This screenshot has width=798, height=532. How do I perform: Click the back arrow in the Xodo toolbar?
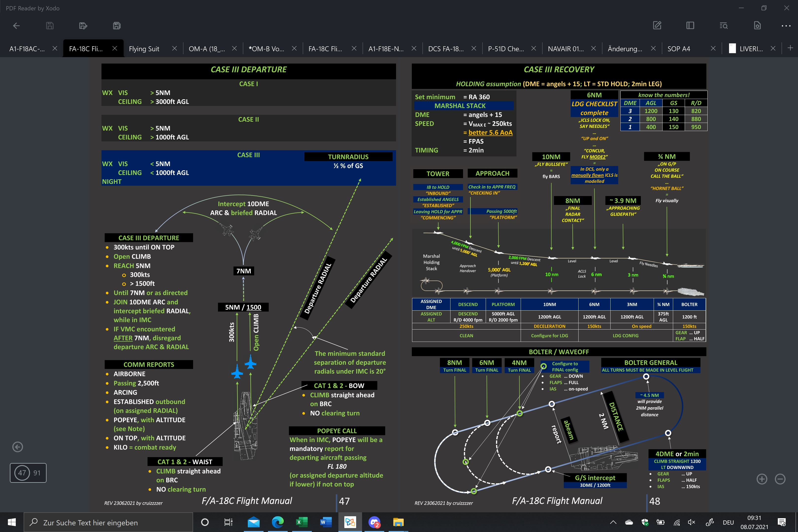click(x=16, y=25)
